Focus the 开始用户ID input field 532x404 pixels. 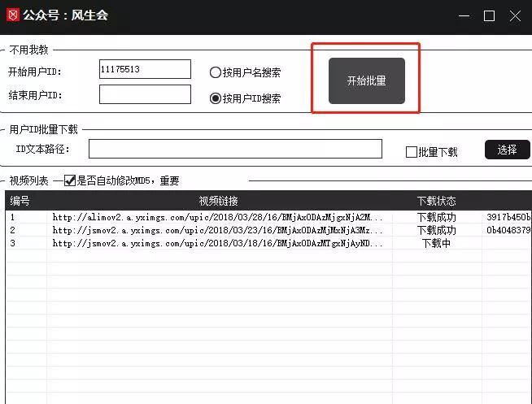[x=145, y=69]
